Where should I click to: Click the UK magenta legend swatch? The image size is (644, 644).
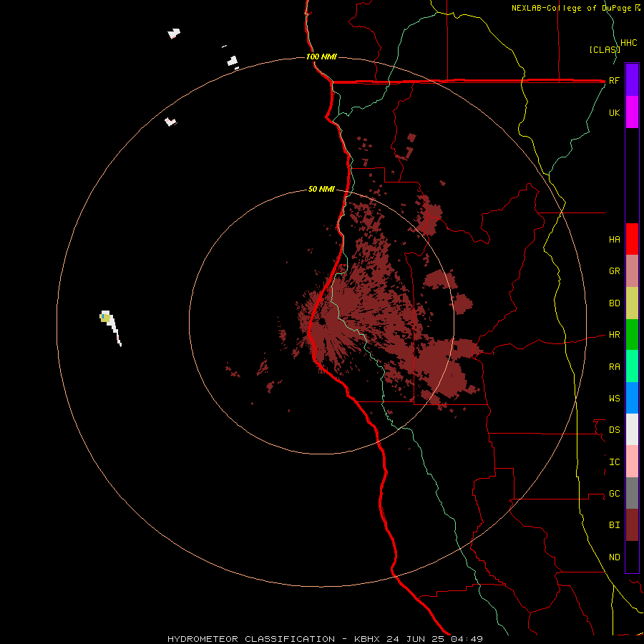point(632,112)
